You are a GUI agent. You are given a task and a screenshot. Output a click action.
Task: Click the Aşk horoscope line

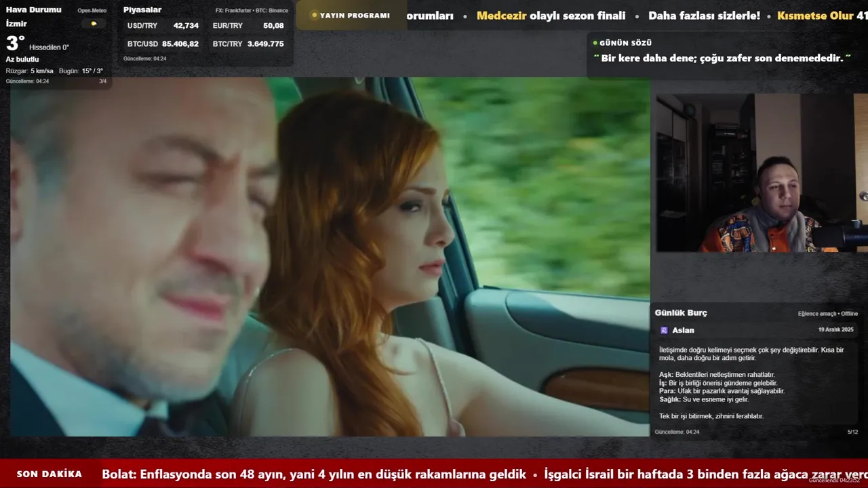(717, 375)
